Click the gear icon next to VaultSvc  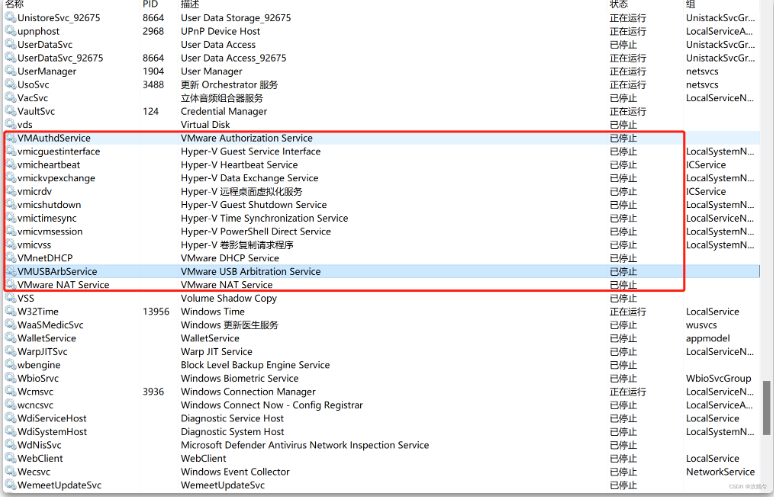[10, 111]
